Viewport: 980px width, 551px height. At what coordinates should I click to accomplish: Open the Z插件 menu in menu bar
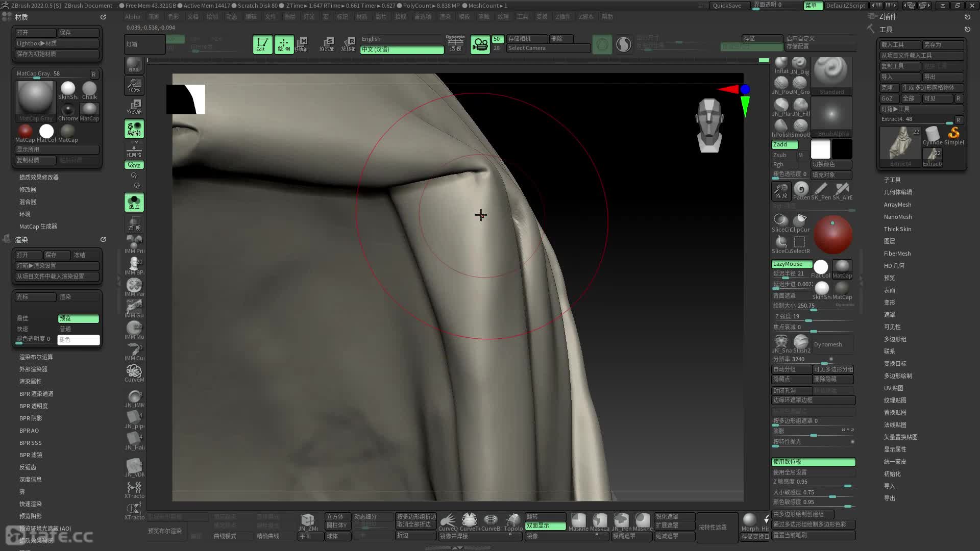[x=563, y=17]
